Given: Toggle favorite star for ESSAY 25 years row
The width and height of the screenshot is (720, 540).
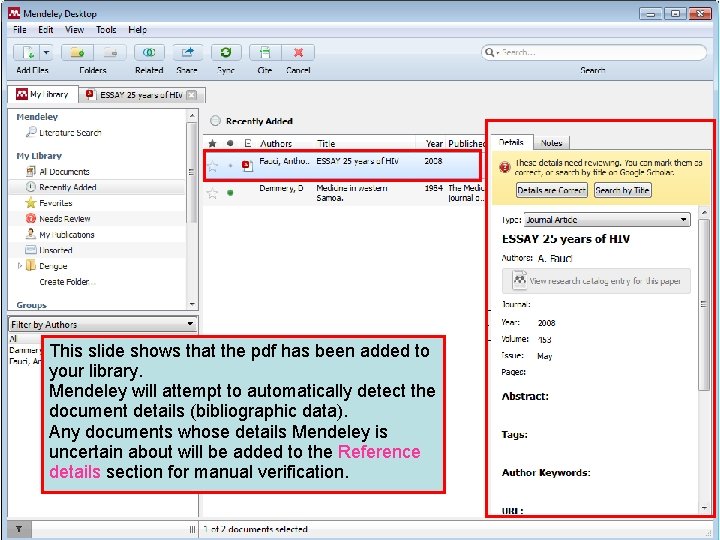Looking at the screenshot, I should point(213,166).
